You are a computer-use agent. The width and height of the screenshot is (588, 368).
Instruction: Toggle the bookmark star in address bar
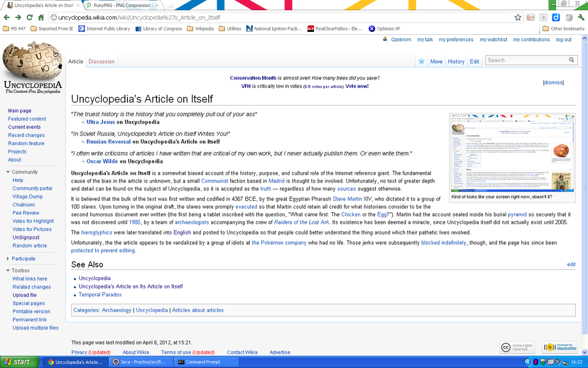click(518, 17)
